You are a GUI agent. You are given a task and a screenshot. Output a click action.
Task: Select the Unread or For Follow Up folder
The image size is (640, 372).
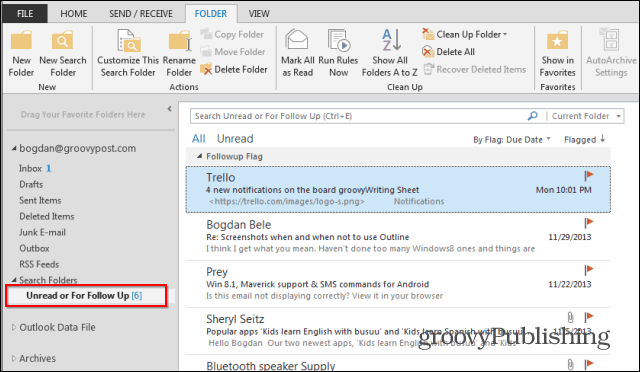point(84,295)
